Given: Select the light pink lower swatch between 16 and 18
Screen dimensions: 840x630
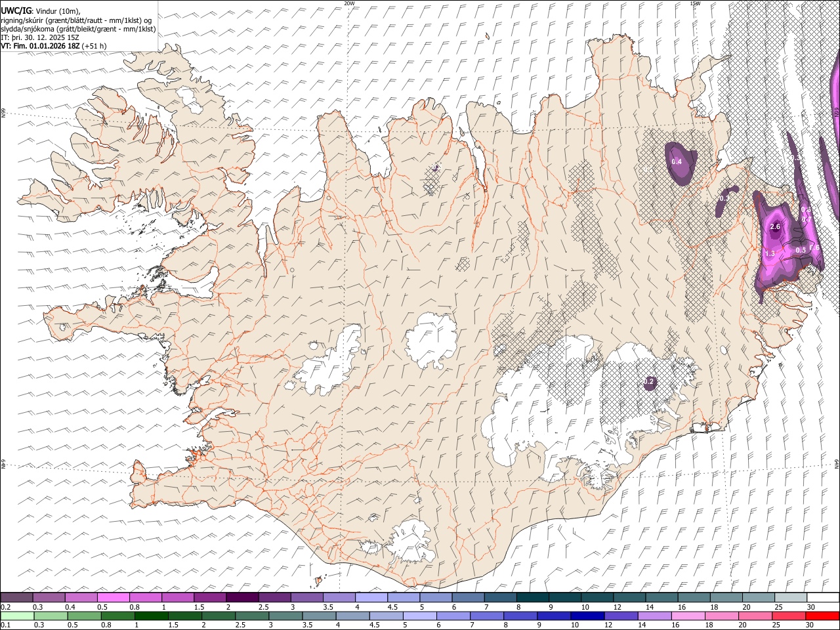Looking at the screenshot, I should click(687, 616).
